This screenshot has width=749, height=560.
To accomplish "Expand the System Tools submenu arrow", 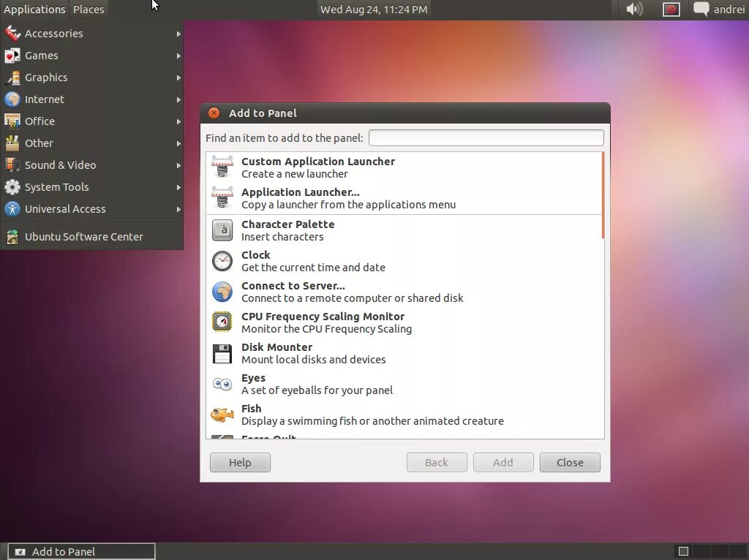I will click(178, 188).
